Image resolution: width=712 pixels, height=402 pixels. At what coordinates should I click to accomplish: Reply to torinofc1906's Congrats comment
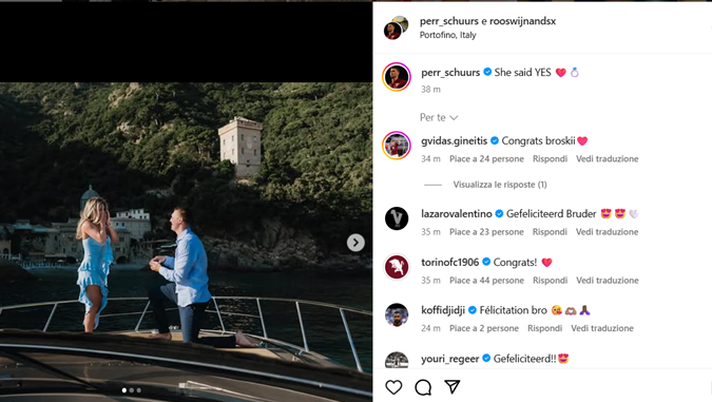[x=550, y=280]
